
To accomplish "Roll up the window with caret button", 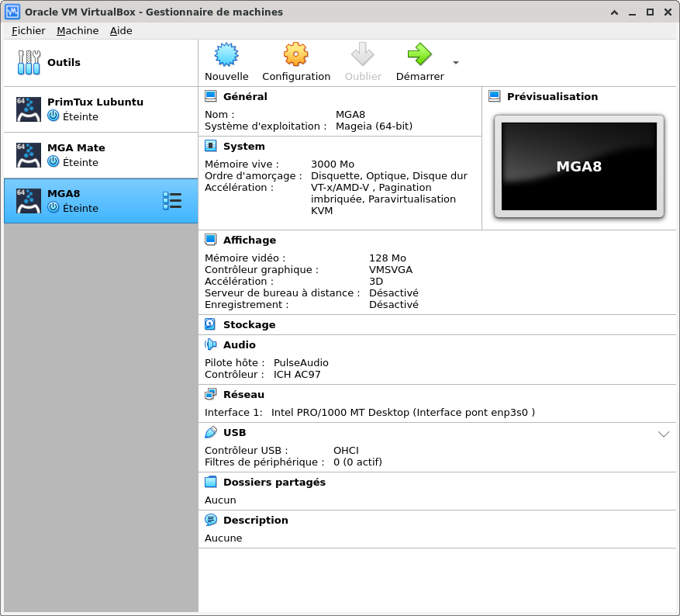I will [x=615, y=12].
